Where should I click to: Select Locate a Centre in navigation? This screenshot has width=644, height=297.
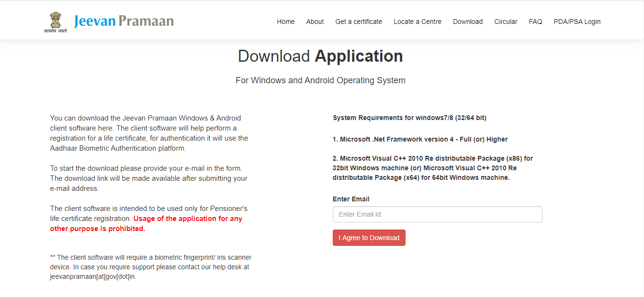point(418,22)
